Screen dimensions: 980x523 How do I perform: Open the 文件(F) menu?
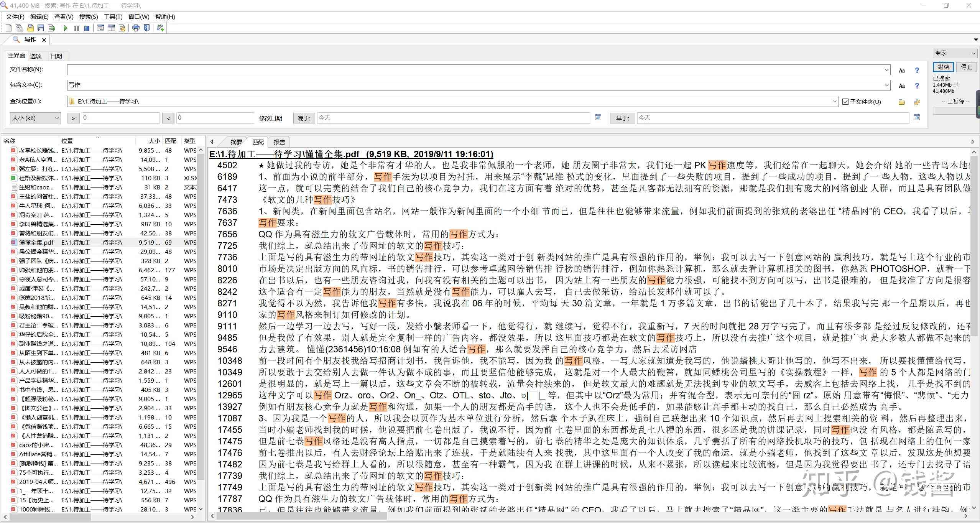tap(15, 17)
